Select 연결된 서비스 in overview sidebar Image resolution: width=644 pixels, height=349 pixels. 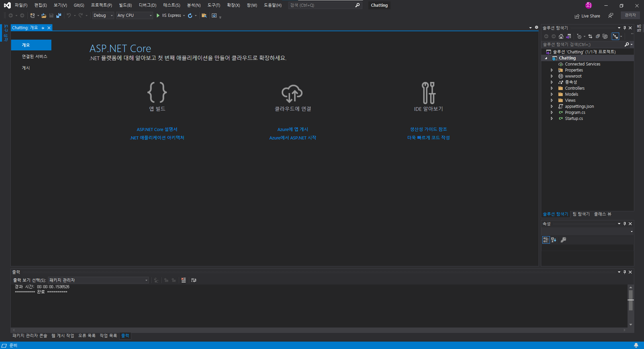(x=35, y=56)
